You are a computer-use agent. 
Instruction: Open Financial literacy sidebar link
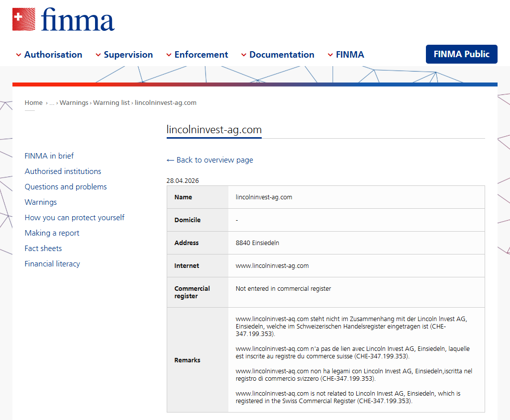[52, 264]
